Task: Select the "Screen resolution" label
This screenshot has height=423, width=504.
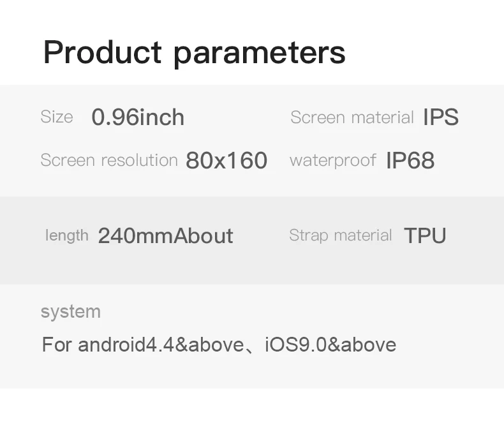Action: pyautogui.click(x=108, y=160)
